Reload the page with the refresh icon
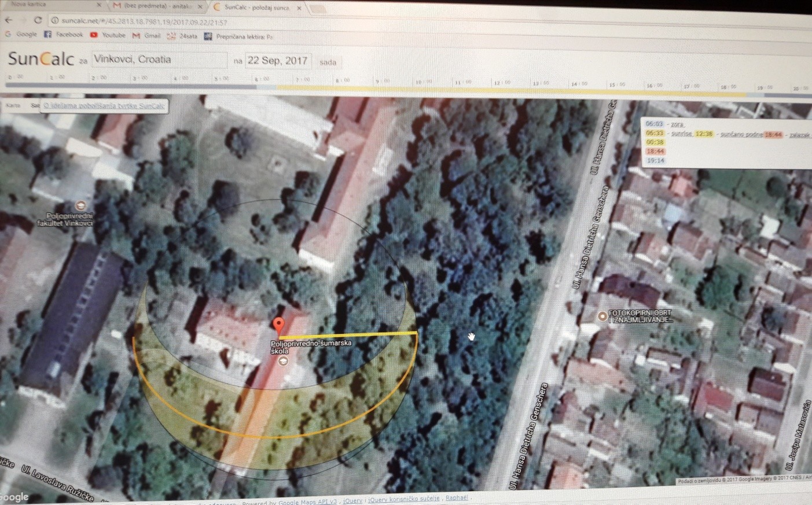Viewport: 812px width, 505px height. click(x=38, y=20)
